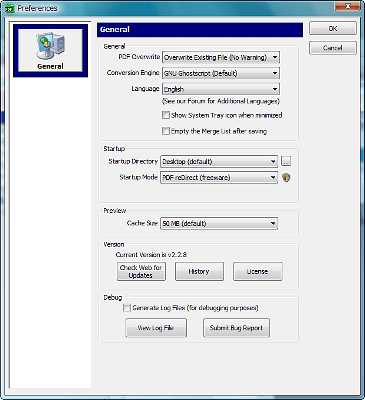Click the Language label
The image size is (365, 400).
click(x=145, y=89)
